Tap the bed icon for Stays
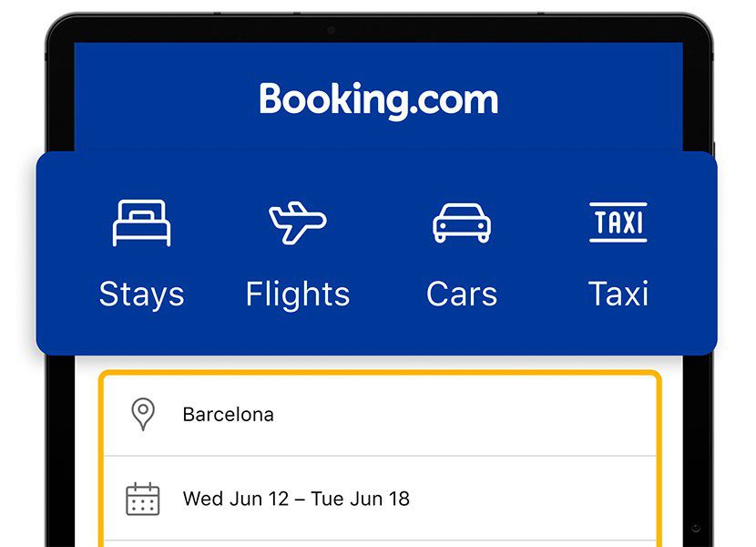This screenshot has width=756, height=547. tap(141, 222)
